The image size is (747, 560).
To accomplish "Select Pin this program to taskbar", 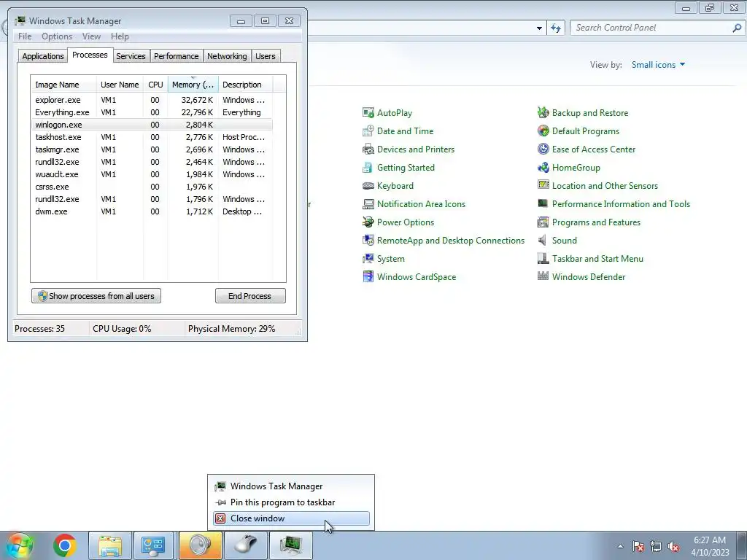I will [x=291, y=502].
